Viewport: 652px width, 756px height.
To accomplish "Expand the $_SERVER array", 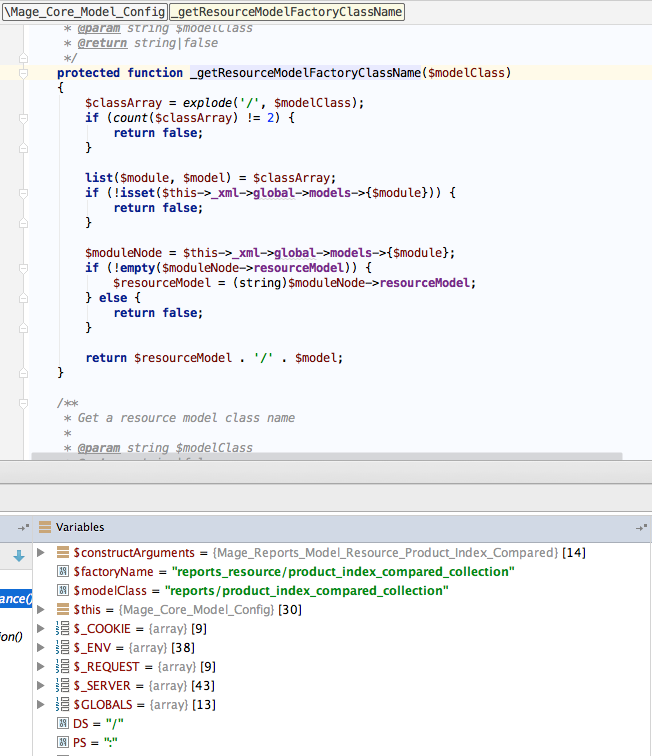I will (41, 686).
